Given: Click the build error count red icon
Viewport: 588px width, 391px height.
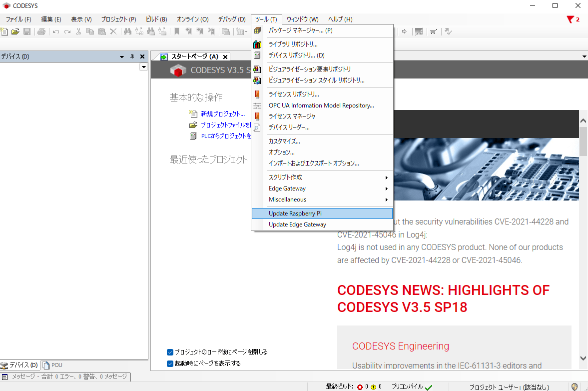Looking at the screenshot, I should point(360,387).
